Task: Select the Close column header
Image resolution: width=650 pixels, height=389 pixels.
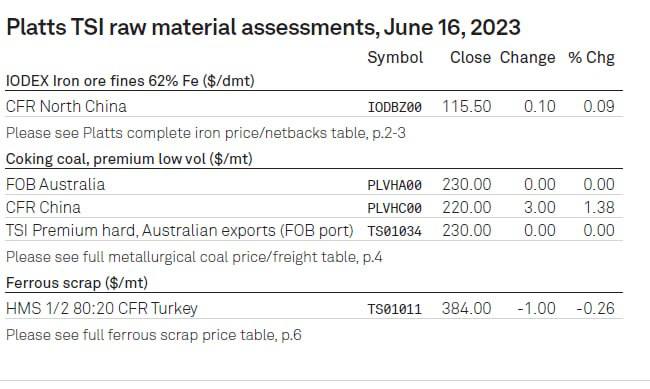Action: [471, 57]
